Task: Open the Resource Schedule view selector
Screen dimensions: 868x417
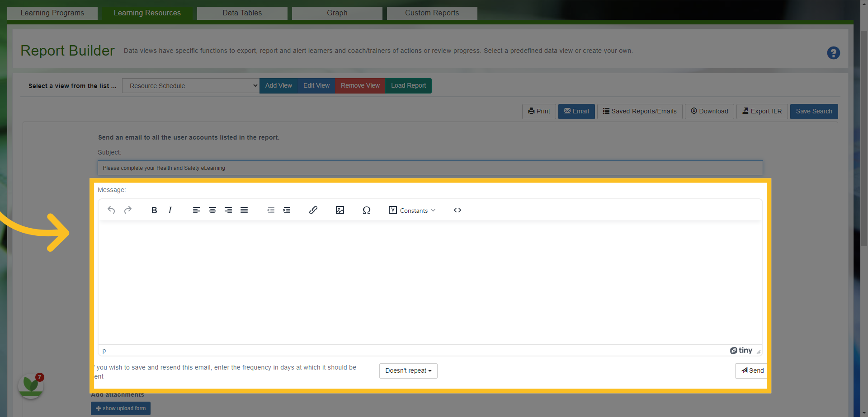Action: coord(191,86)
